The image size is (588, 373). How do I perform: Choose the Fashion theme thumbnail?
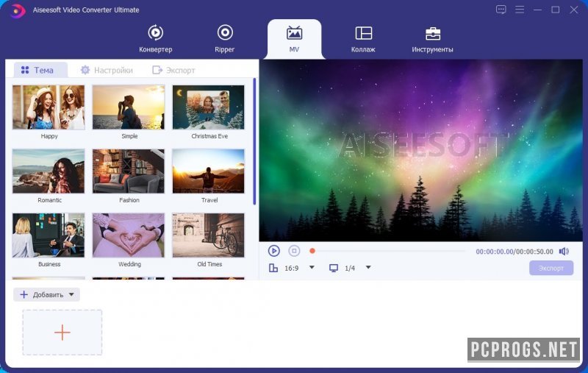129,171
